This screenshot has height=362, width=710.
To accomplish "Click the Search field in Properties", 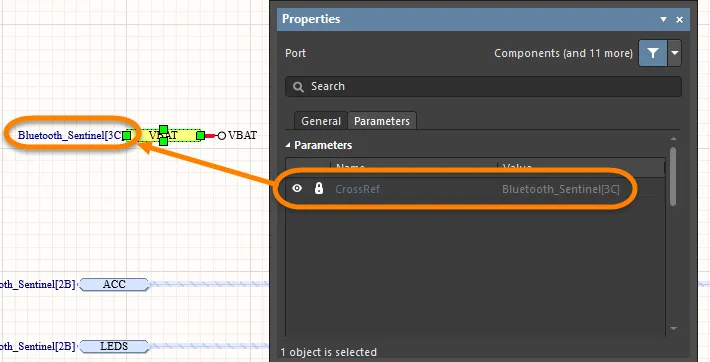I will (x=483, y=87).
